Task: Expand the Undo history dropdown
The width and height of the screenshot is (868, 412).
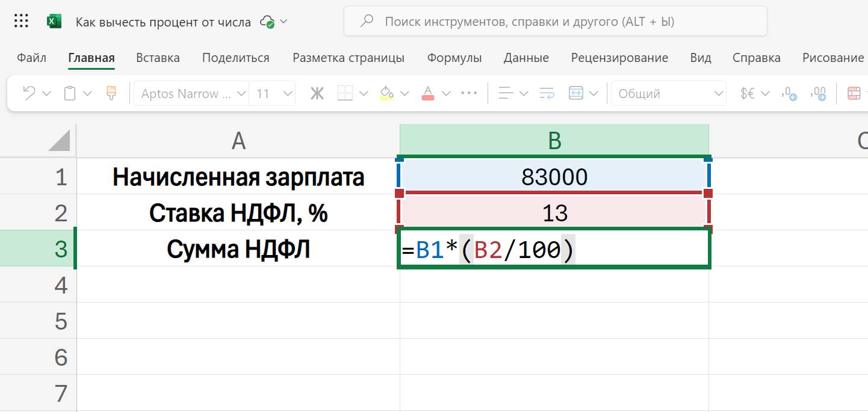Action: (x=46, y=94)
